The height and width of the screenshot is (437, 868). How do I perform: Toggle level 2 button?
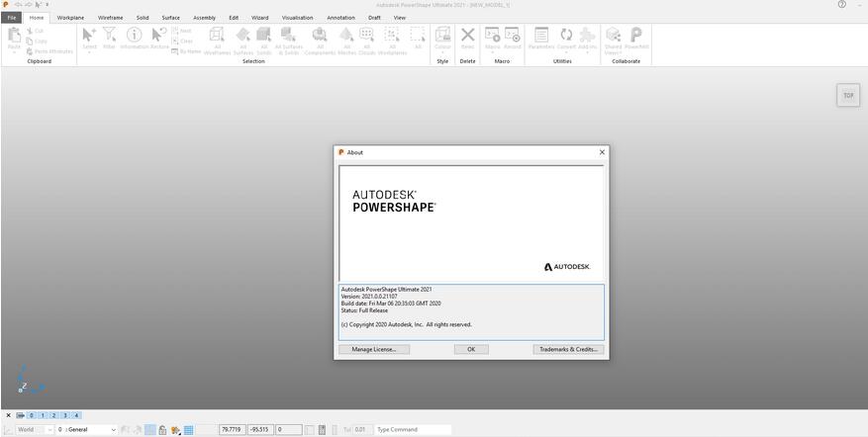[53, 415]
